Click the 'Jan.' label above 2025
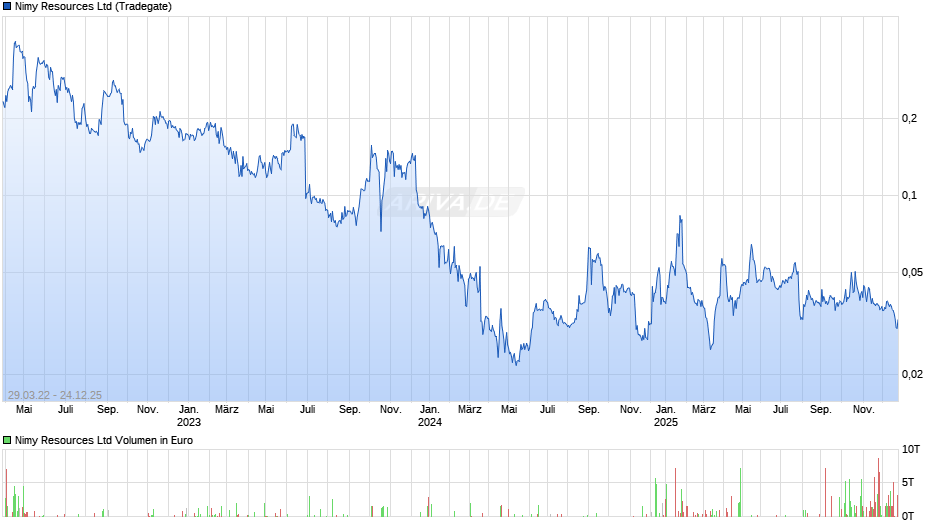 pos(666,409)
